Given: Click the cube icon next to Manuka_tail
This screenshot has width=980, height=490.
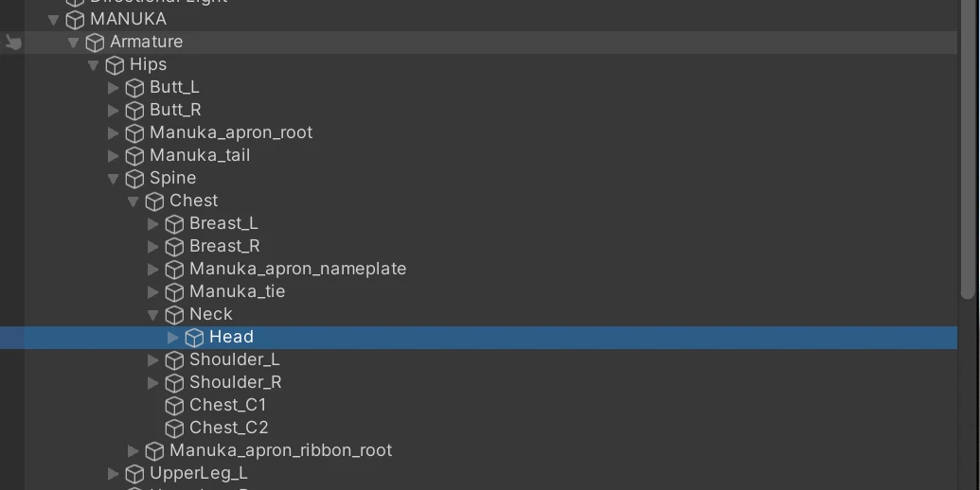Looking at the screenshot, I should (134, 156).
